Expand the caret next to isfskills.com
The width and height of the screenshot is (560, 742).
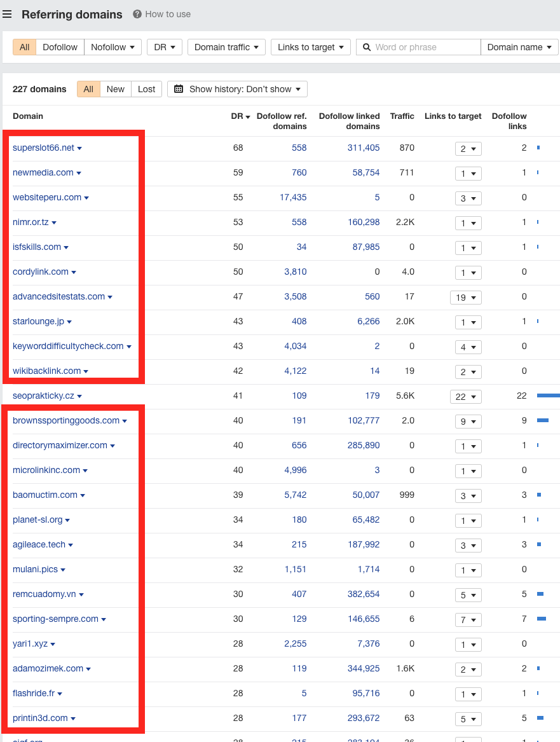[x=65, y=247]
